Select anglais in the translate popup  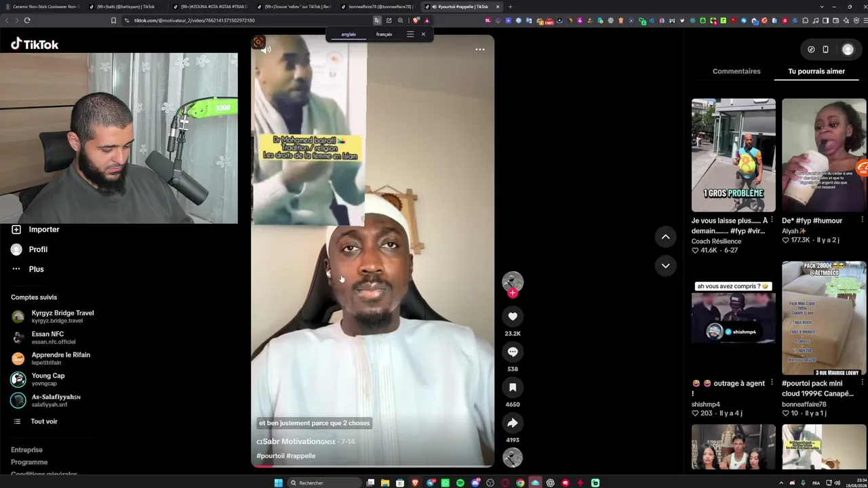[349, 35]
